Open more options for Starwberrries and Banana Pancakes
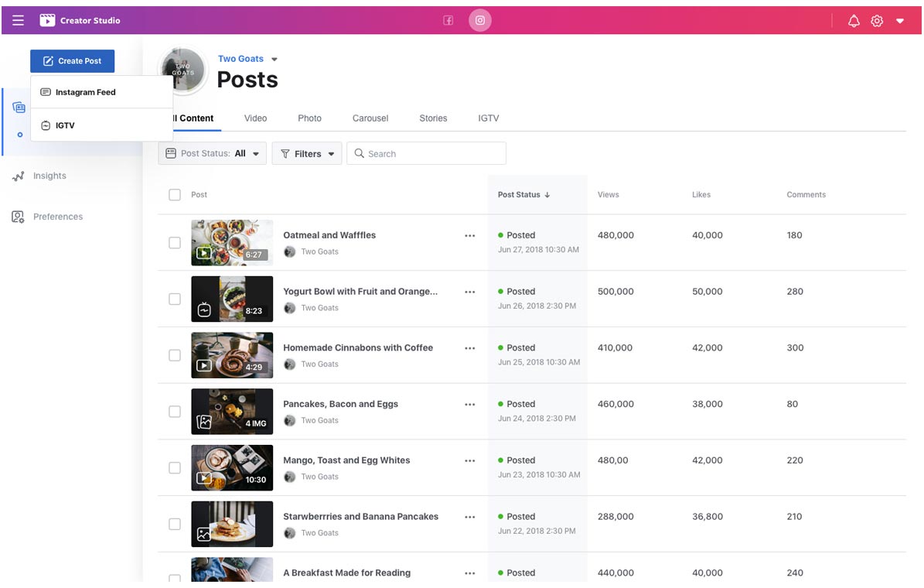This screenshot has width=924, height=588. [469, 517]
